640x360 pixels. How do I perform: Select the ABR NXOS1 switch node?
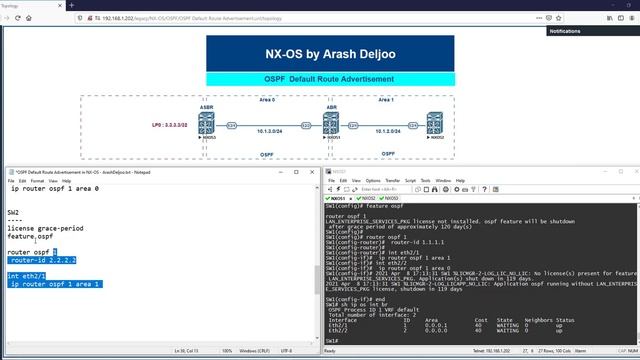331,123
